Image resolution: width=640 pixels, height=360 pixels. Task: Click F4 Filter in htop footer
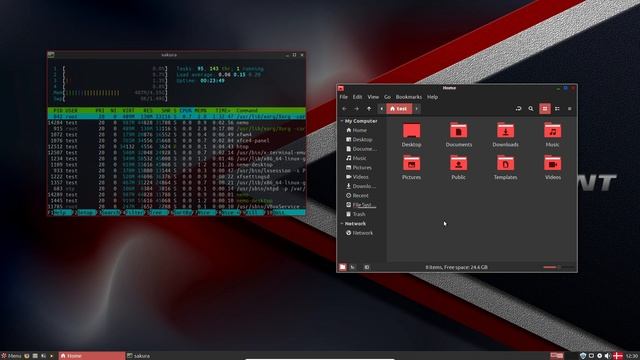point(133,213)
